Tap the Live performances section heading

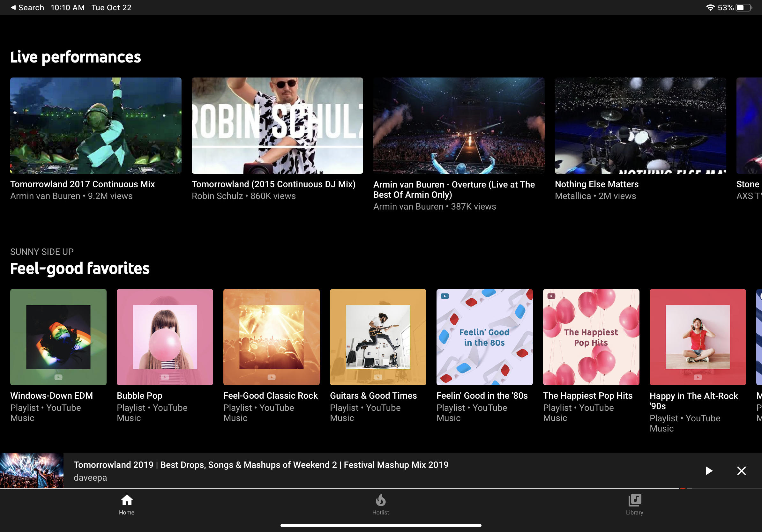(x=76, y=57)
